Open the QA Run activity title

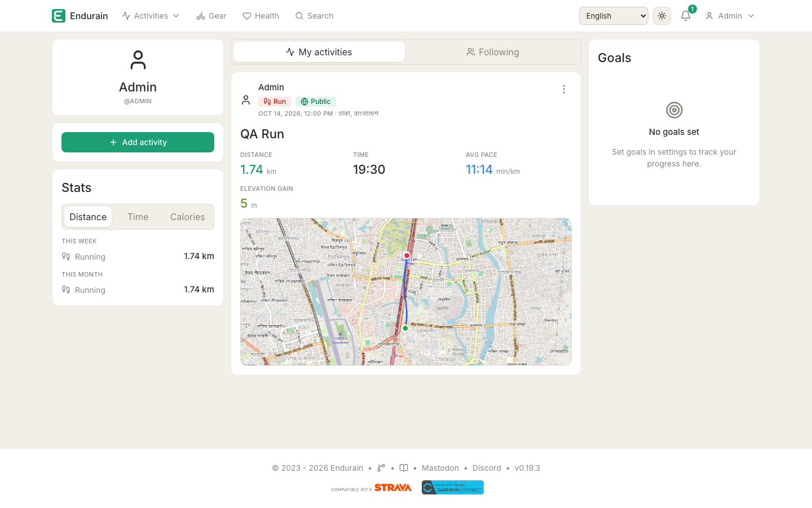(x=262, y=134)
